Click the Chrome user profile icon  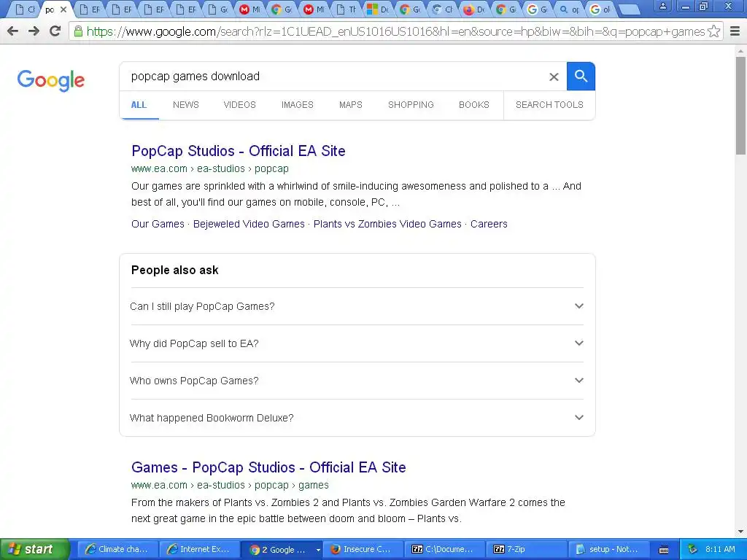[662, 7]
